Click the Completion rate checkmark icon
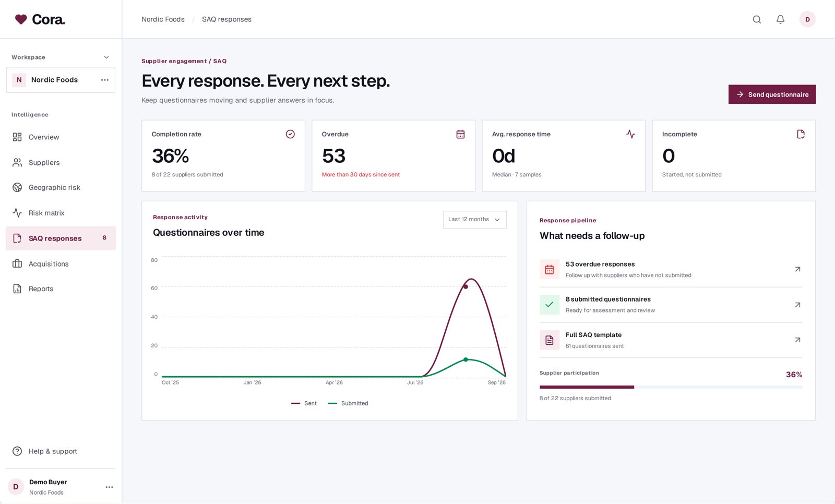 tap(290, 134)
